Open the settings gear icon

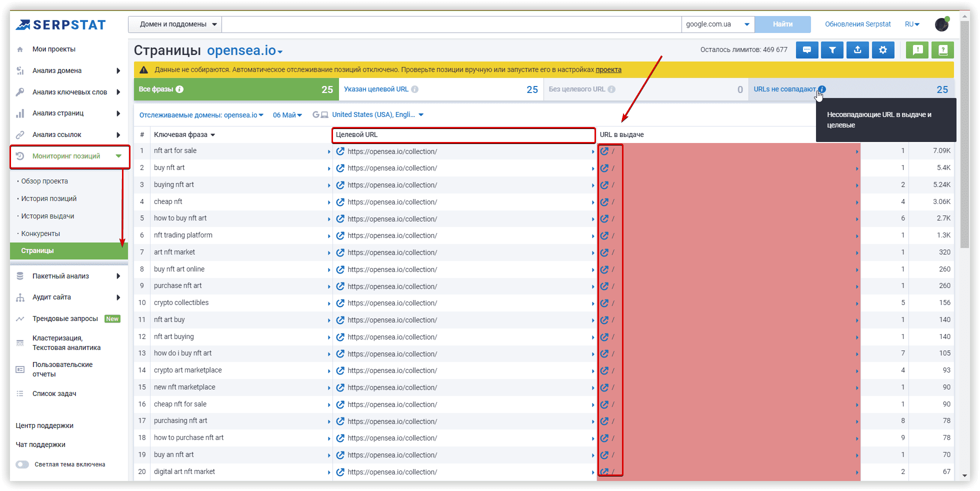point(883,50)
